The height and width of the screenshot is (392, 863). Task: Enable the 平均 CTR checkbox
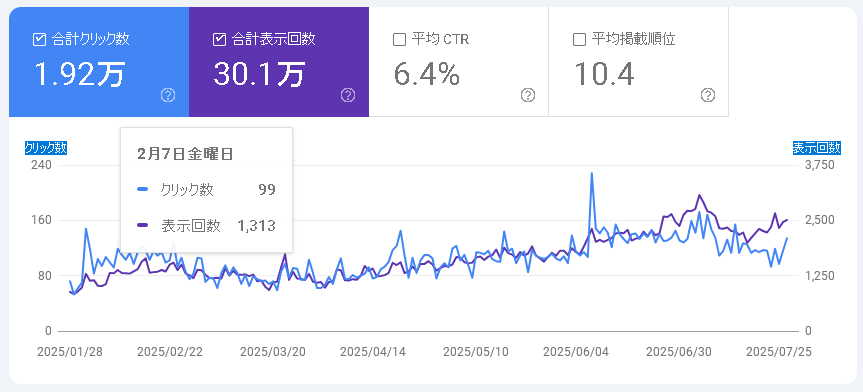coord(399,40)
